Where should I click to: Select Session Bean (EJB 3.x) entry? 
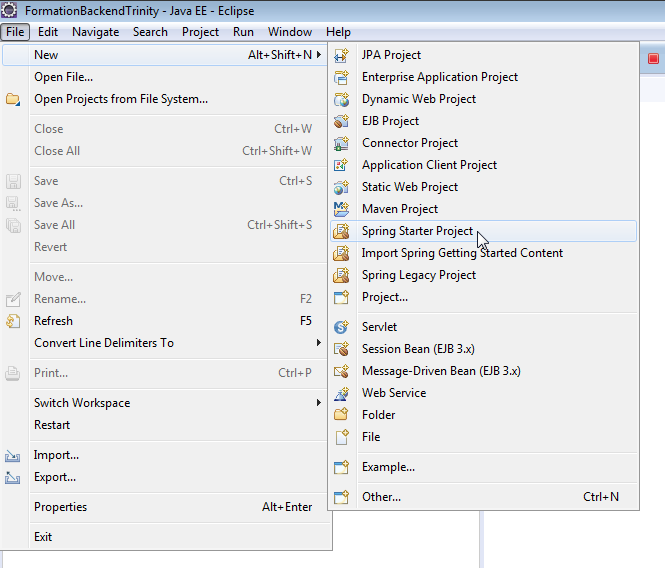(x=483, y=349)
